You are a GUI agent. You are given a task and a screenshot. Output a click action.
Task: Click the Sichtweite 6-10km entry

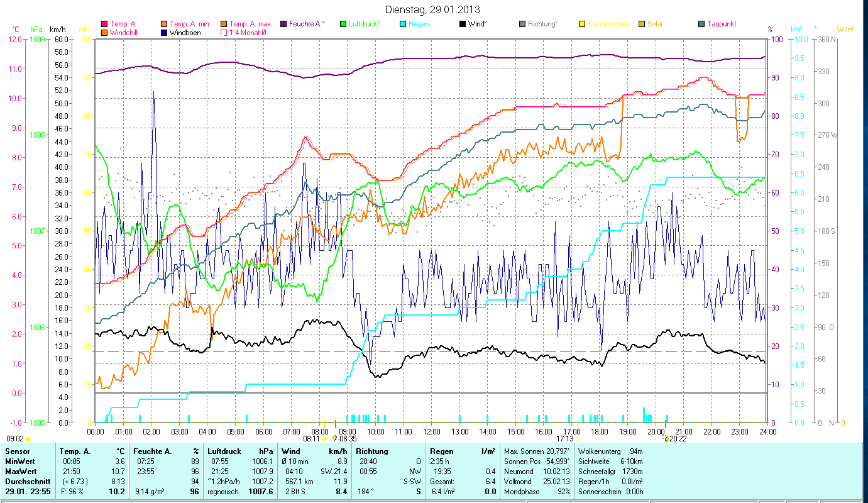[610, 462]
